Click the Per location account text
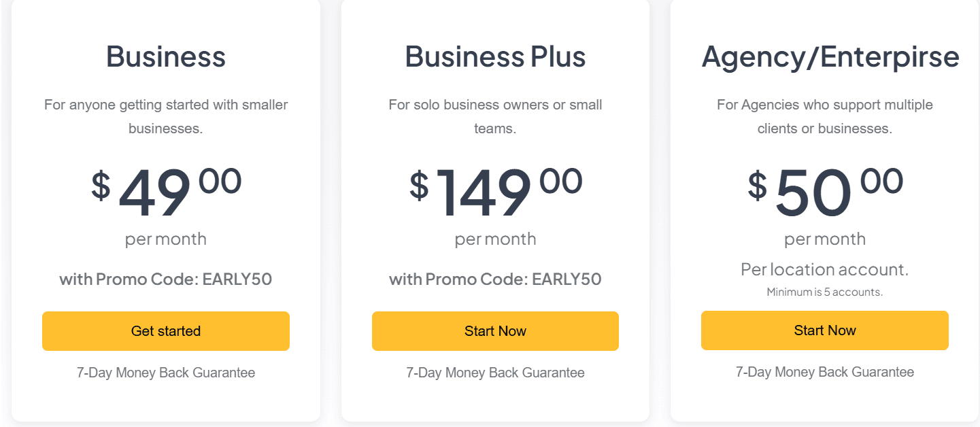The image size is (980, 427). pyautogui.click(x=824, y=269)
